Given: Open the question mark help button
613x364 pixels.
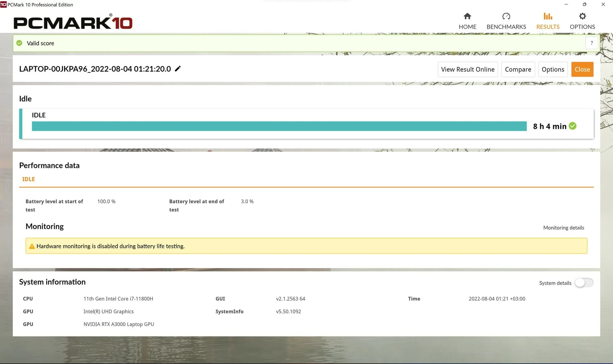Looking at the screenshot, I should 592,43.
